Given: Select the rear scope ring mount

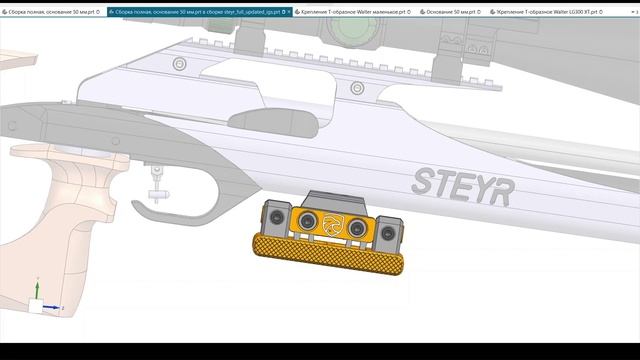Looking at the screenshot, I should (249, 37).
